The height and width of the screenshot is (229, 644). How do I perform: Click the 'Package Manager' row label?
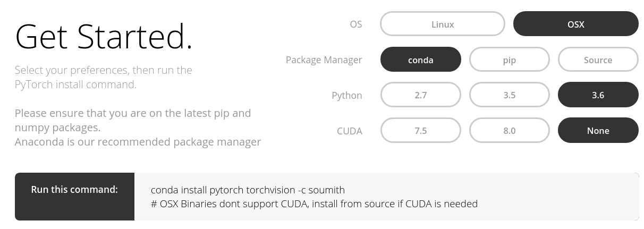(x=324, y=60)
